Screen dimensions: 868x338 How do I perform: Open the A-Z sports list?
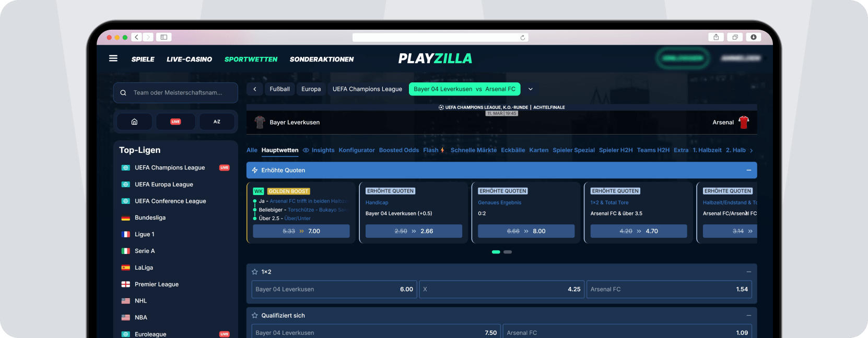pyautogui.click(x=217, y=122)
